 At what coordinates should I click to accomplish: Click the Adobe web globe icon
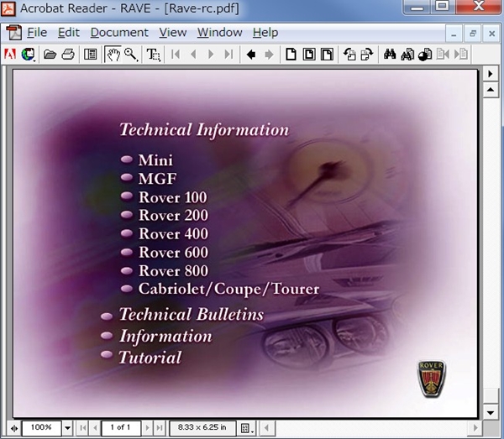click(x=29, y=54)
